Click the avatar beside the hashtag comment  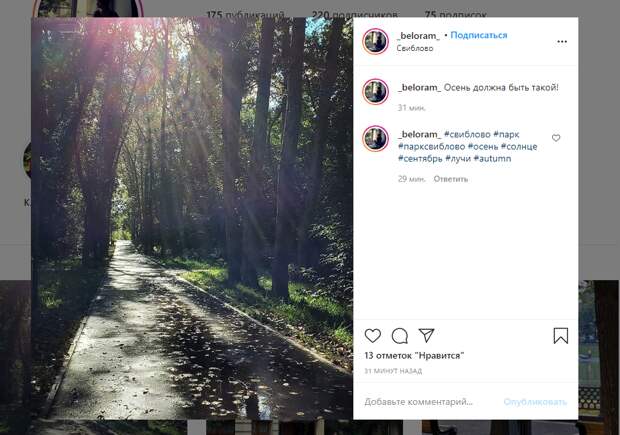pos(375,138)
